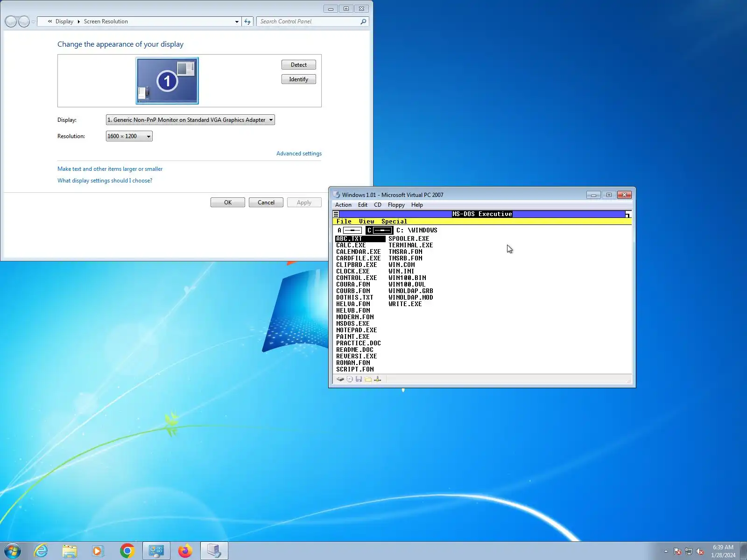747x560 pixels.
Task: Click the MS-DOS Executive zoom box icon
Action: [628, 214]
